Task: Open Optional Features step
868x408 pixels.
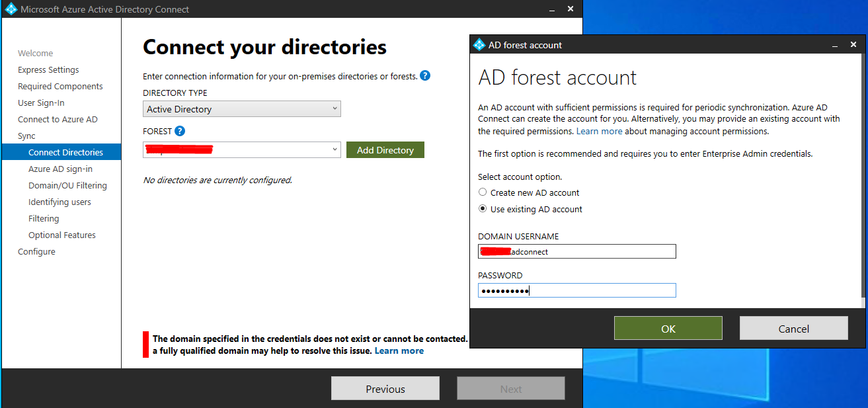Action: point(62,235)
